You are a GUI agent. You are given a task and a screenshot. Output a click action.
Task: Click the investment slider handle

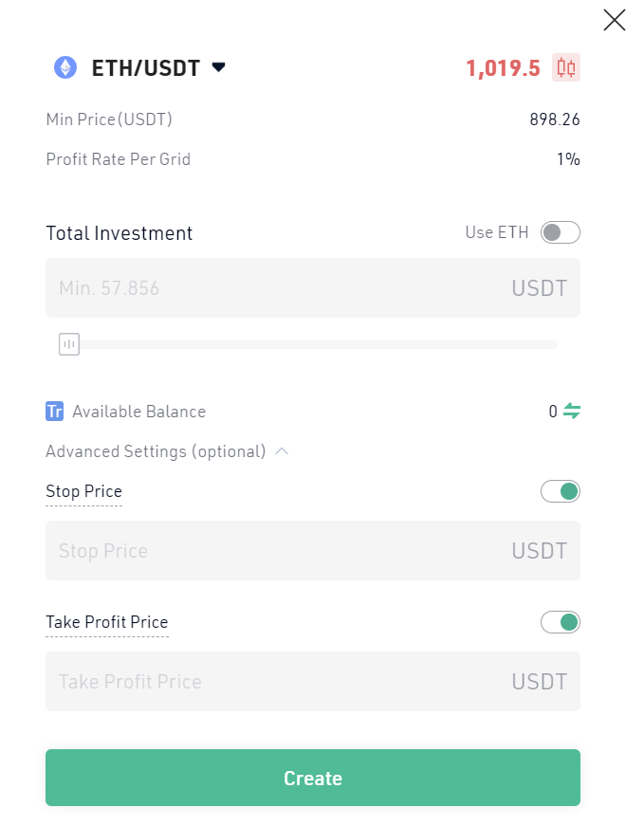(x=69, y=344)
